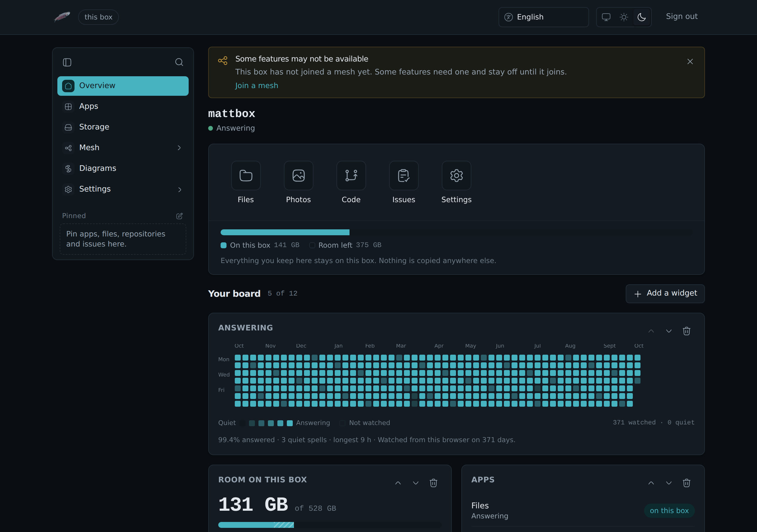Delete the Room on this box widget
Image resolution: width=757 pixels, height=532 pixels.
coord(433,483)
